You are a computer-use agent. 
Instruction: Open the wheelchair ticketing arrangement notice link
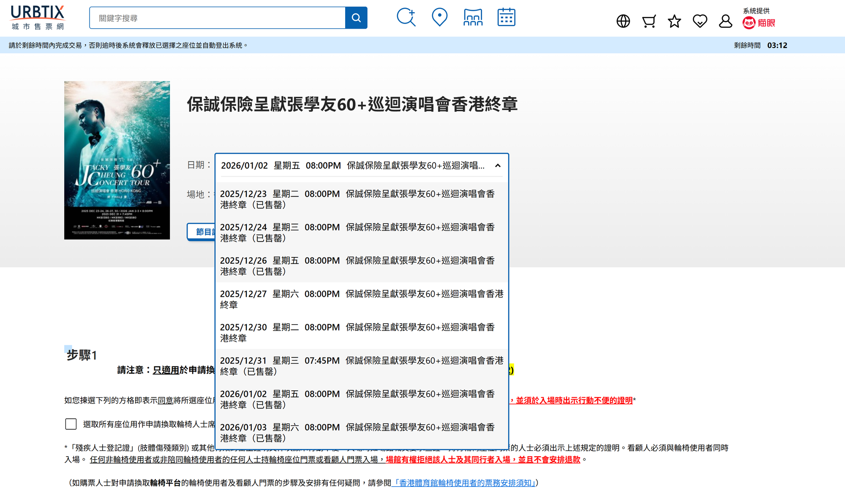463,482
